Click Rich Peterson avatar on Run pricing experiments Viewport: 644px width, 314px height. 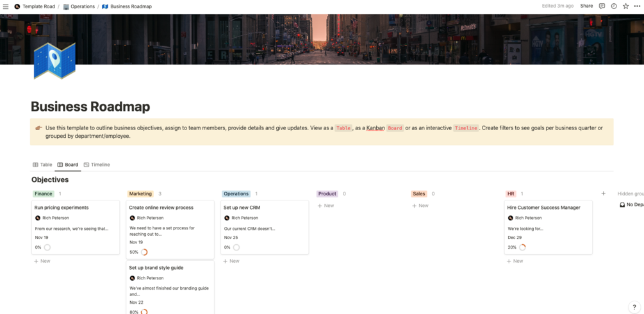(38, 218)
